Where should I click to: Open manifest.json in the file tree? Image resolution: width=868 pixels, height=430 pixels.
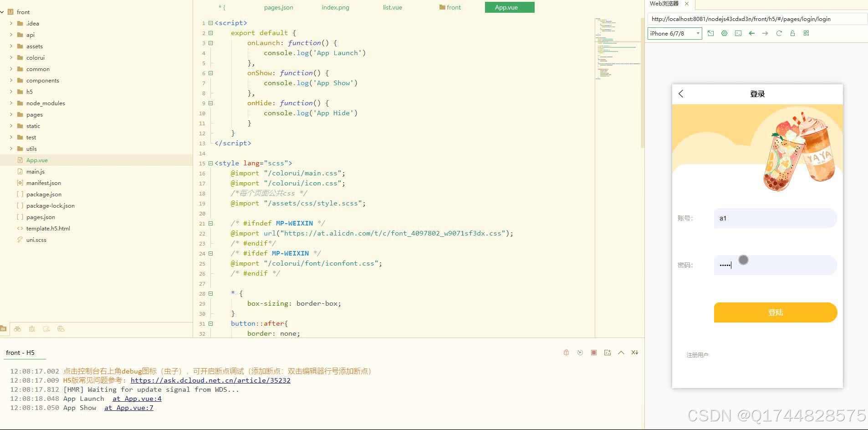pyautogui.click(x=43, y=183)
